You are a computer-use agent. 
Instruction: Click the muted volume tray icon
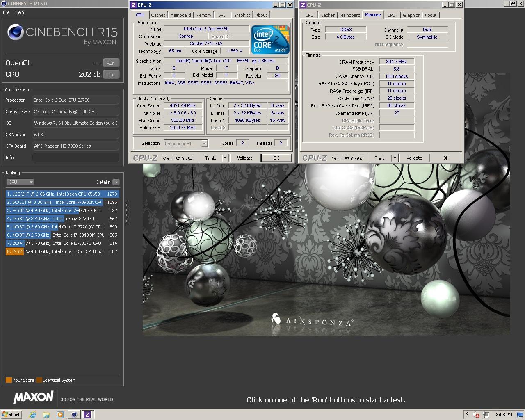click(x=476, y=414)
